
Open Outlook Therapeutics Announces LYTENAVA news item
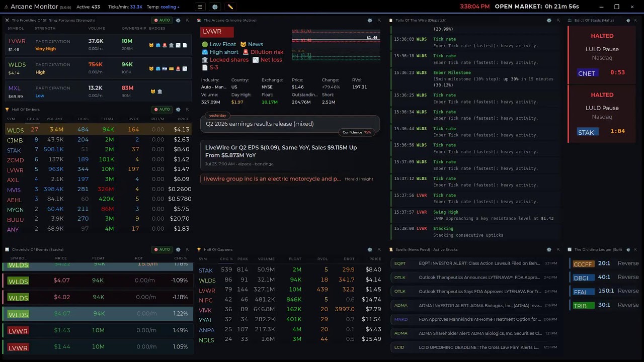tap(475, 278)
